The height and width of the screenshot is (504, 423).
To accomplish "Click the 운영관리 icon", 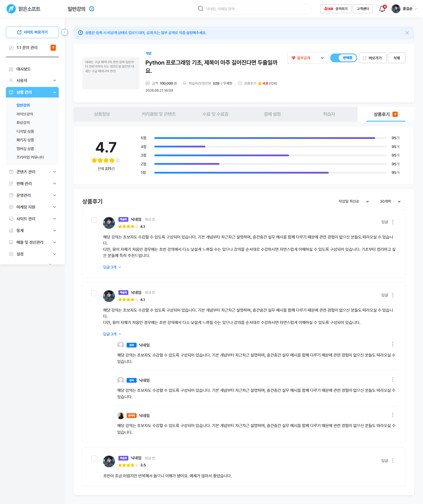I will click(11, 195).
